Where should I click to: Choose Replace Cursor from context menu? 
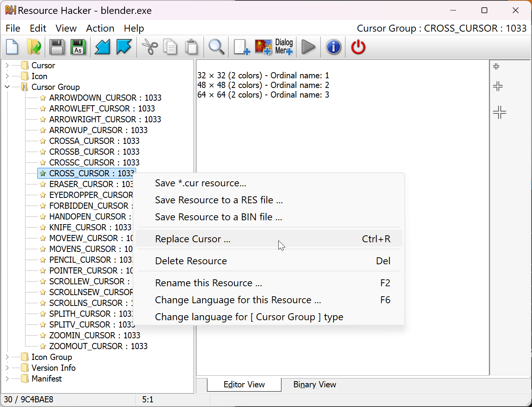tap(269, 239)
